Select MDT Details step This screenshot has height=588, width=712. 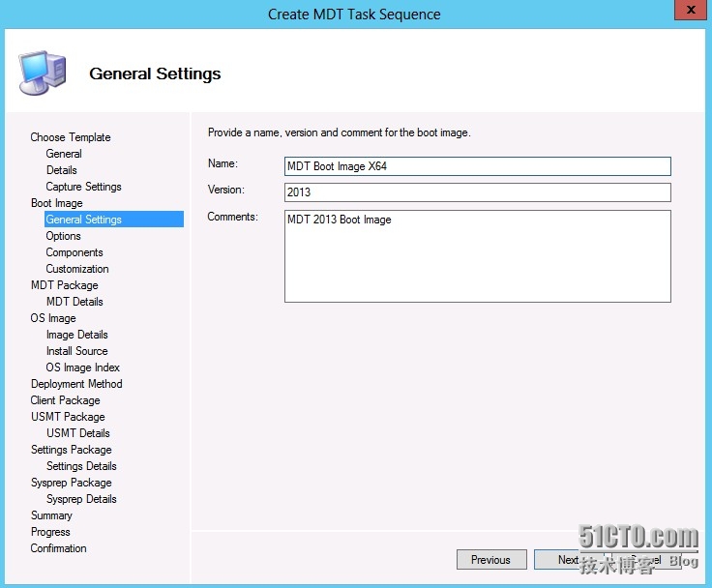(74, 302)
